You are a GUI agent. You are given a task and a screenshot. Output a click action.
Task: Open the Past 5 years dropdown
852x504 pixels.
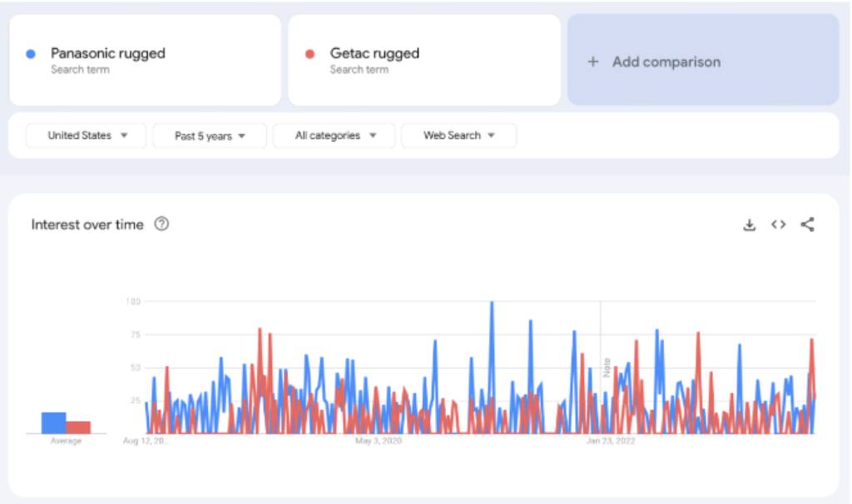(x=210, y=136)
